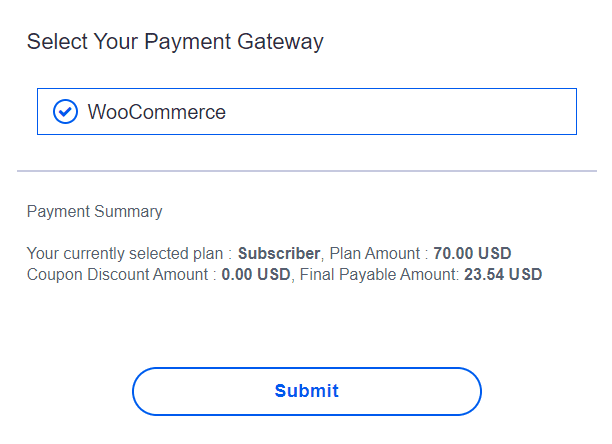The height and width of the screenshot is (444, 612).
Task: Click the horizontal divider above Payment Summary
Action: click(x=307, y=171)
